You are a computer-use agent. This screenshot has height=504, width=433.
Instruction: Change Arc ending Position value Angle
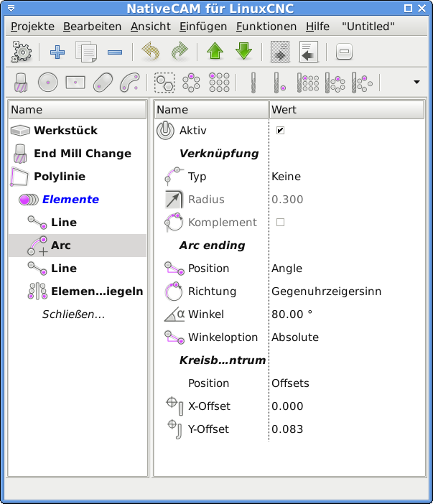click(287, 269)
